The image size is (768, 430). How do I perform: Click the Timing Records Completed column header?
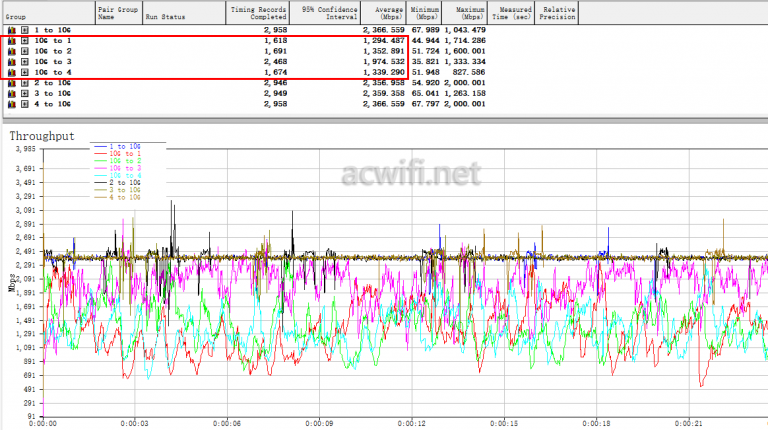[259, 13]
